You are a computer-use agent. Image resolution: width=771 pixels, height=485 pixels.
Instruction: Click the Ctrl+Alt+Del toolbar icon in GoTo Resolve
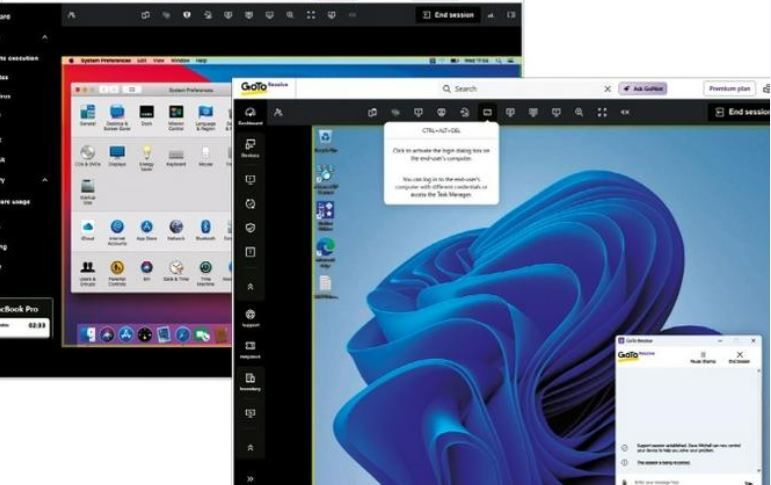(487, 113)
